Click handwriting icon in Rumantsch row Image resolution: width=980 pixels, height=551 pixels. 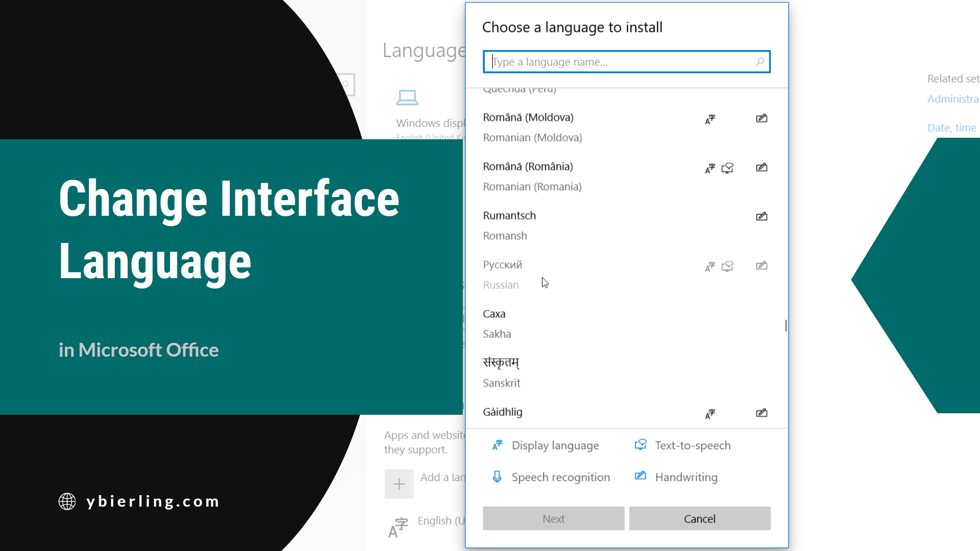(x=761, y=216)
